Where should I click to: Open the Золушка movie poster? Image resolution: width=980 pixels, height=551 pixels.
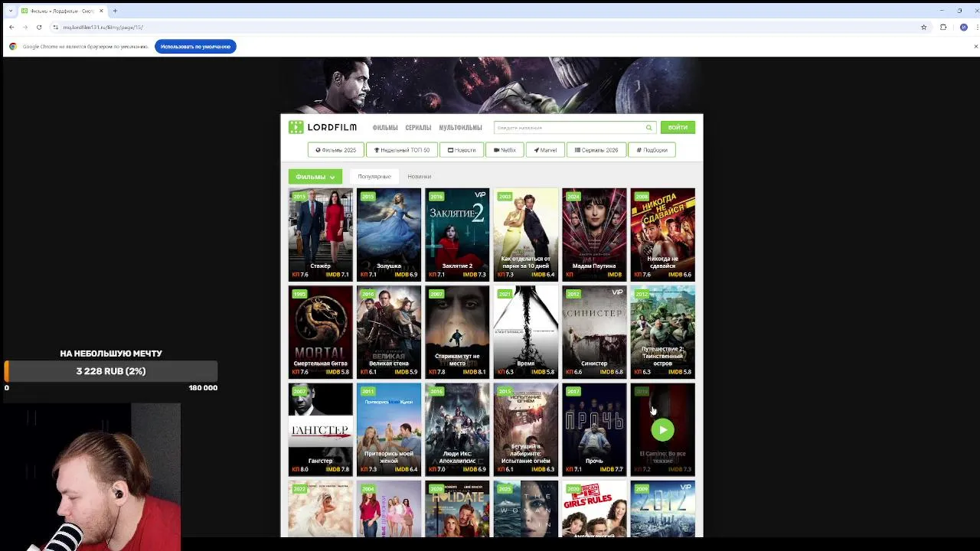(389, 234)
